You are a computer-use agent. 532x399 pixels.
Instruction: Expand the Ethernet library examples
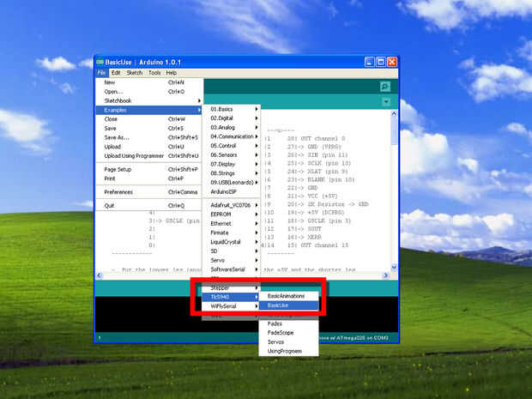(x=232, y=224)
